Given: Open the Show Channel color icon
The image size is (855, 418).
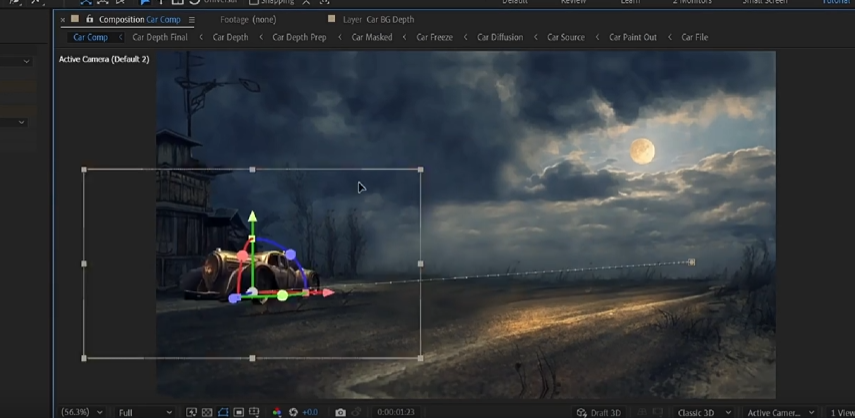Looking at the screenshot, I should [x=277, y=413].
